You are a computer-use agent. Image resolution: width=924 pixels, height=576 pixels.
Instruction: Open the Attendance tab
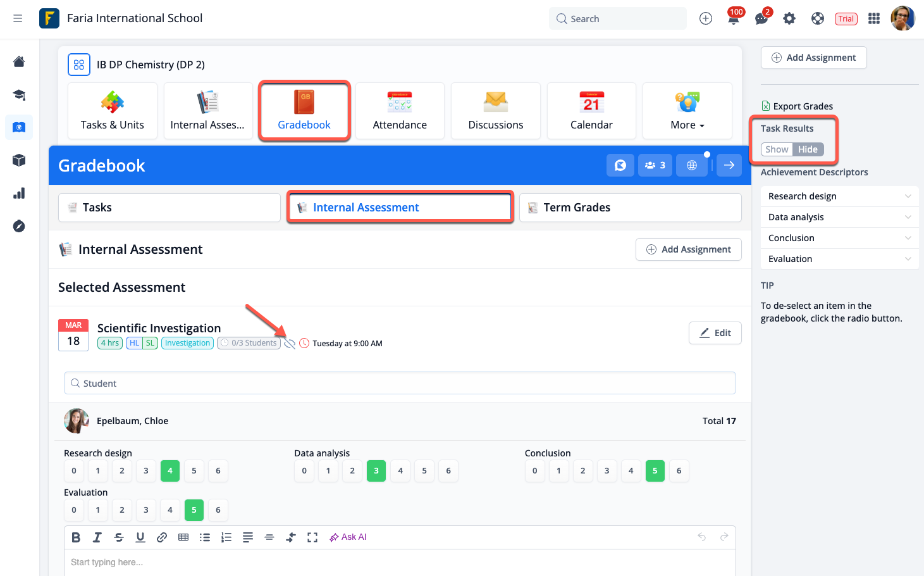pos(400,111)
